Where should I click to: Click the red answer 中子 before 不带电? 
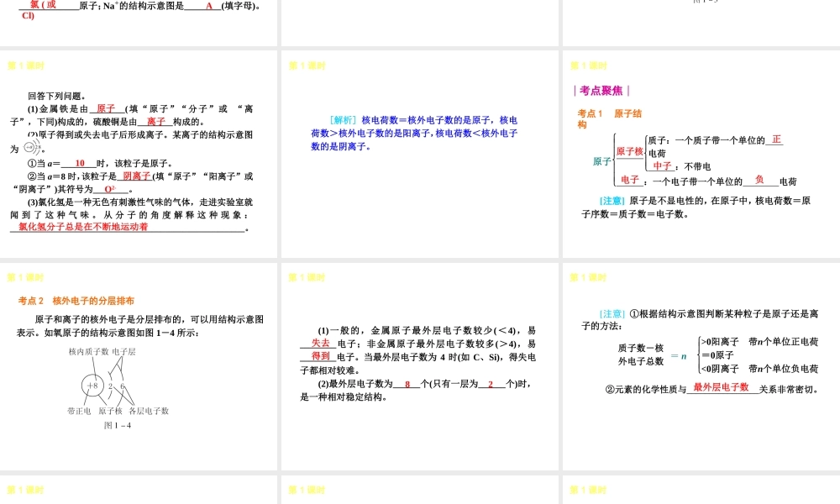(x=662, y=166)
